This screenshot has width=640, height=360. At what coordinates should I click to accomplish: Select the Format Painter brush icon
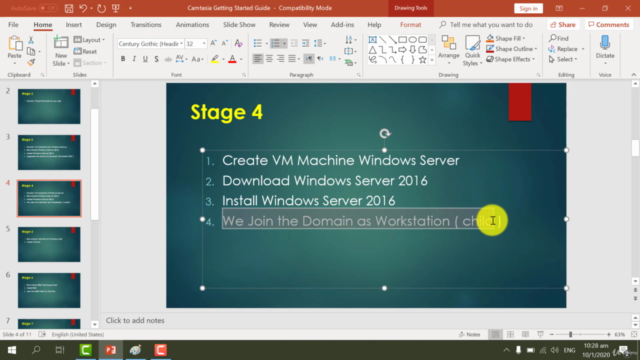[x=31, y=62]
